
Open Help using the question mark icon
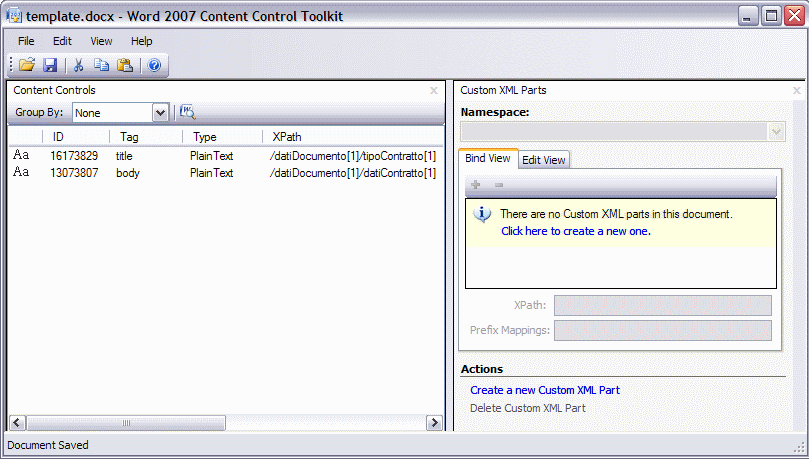[x=154, y=65]
